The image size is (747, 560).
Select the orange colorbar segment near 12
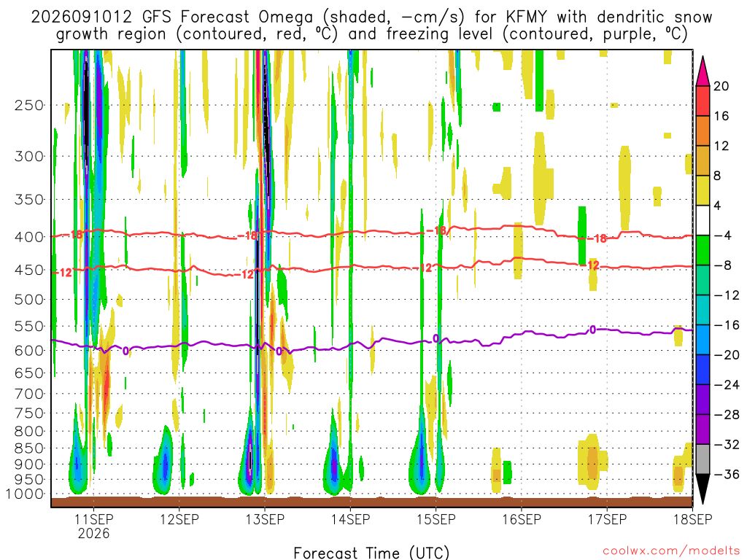click(703, 131)
